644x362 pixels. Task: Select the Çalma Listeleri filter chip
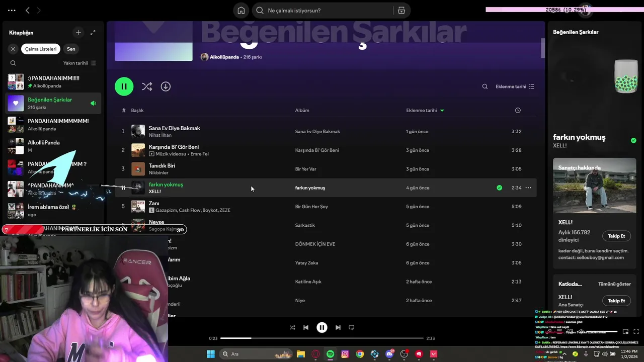tap(41, 49)
